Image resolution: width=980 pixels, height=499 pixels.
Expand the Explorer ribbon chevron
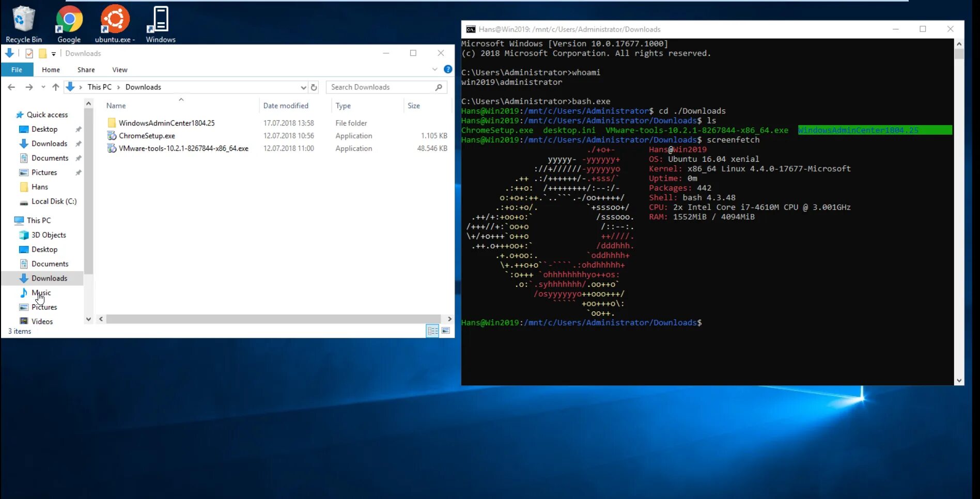pos(434,69)
